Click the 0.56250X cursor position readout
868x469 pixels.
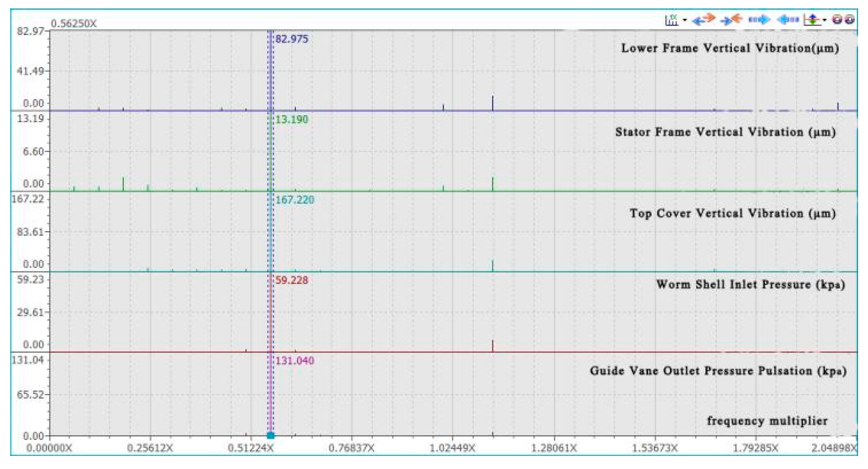click(x=73, y=24)
